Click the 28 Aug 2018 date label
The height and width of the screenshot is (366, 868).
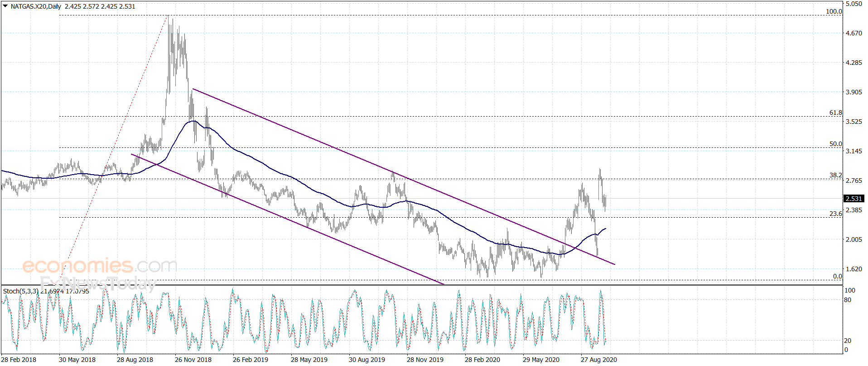135,360
